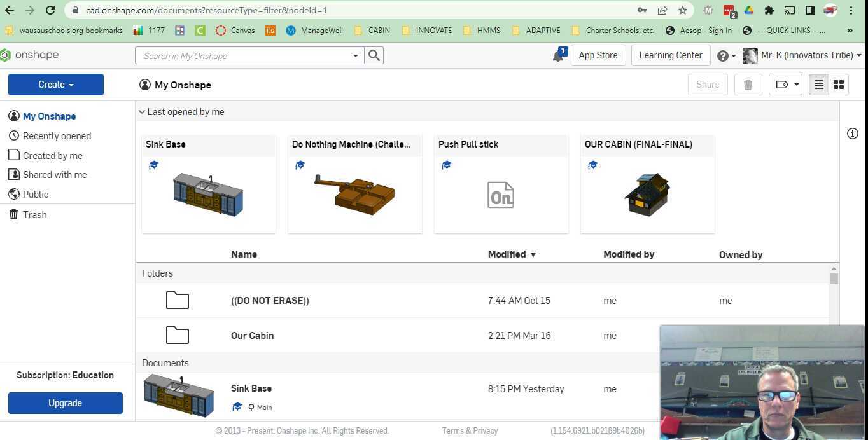Viewport: 868px width, 440px height.
Task: Collapse the Last opened by me section
Action: pyautogui.click(x=142, y=112)
